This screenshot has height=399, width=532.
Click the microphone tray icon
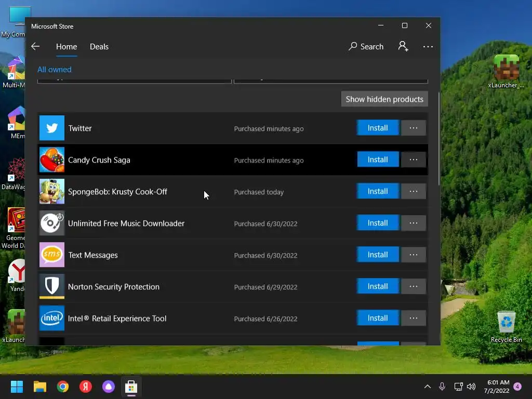[442, 387]
